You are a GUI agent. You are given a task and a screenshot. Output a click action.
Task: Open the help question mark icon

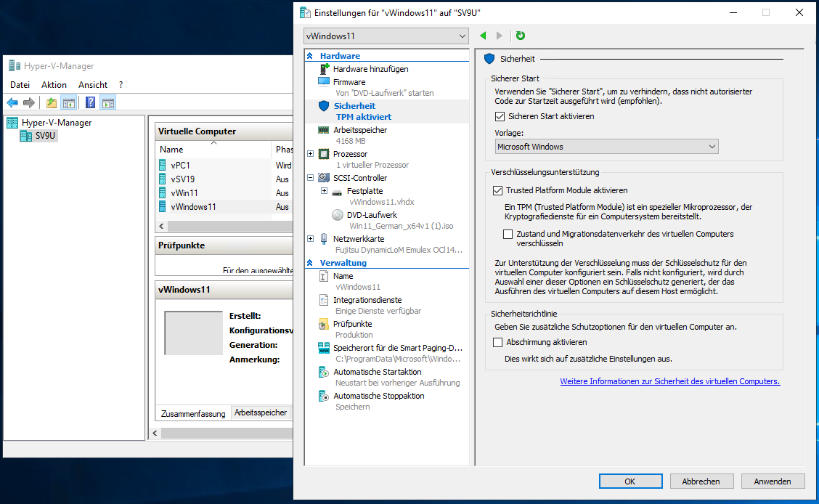[x=89, y=102]
